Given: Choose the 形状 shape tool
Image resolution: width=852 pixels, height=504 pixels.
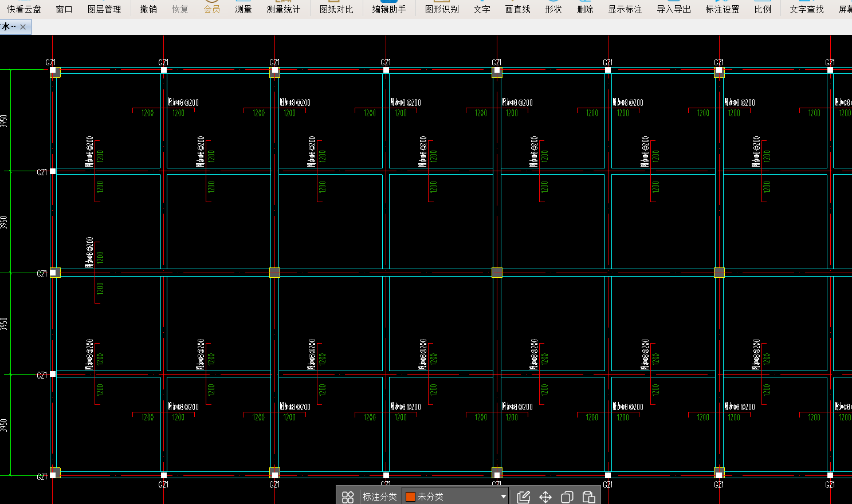Looking at the screenshot, I should (x=553, y=9).
